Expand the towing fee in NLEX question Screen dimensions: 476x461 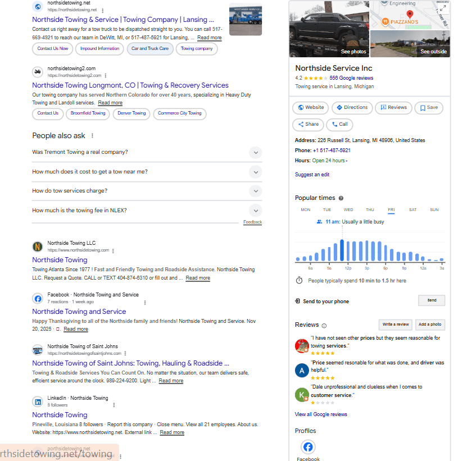[x=255, y=211]
